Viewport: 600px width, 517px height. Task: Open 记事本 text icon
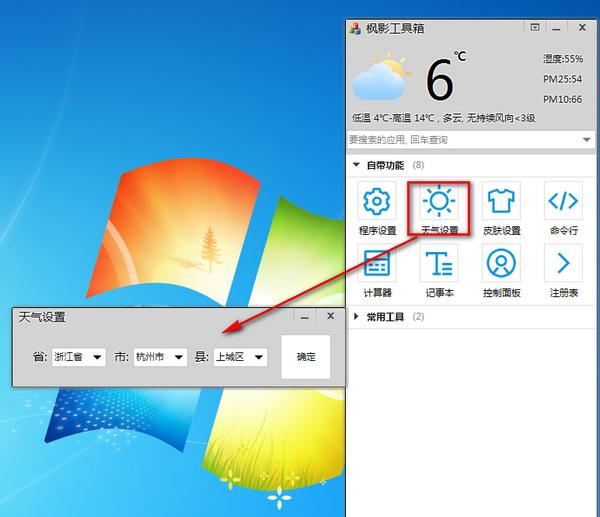[439, 263]
